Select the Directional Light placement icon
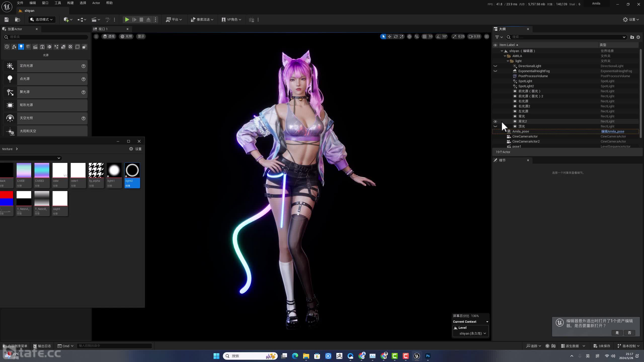 (10, 66)
